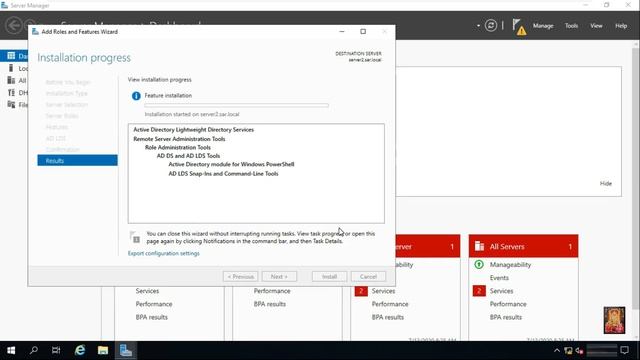Open the Windows Start menu
The height and width of the screenshot is (360, 640).
click(x=11, y=350)
